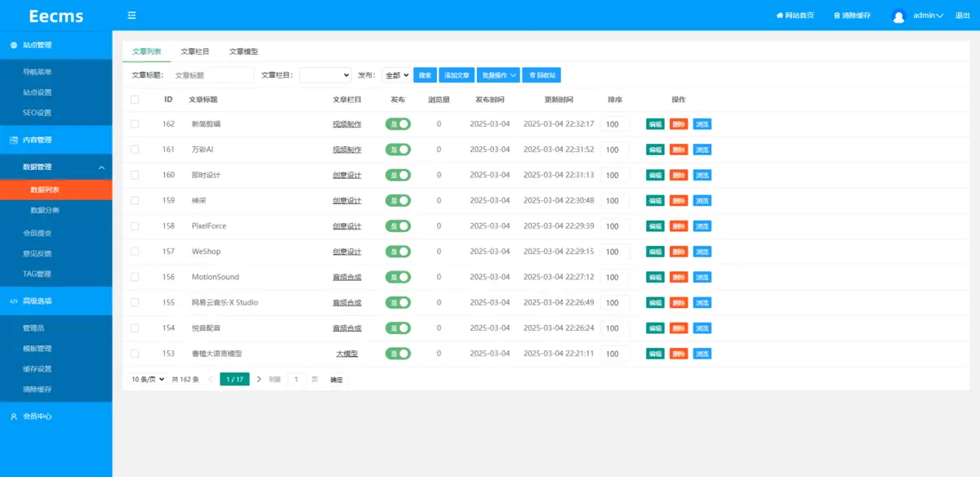Screen dimensions: 980x477
Task: Open the 文章栏目 filter dropdown
Action: coord(324,74)
